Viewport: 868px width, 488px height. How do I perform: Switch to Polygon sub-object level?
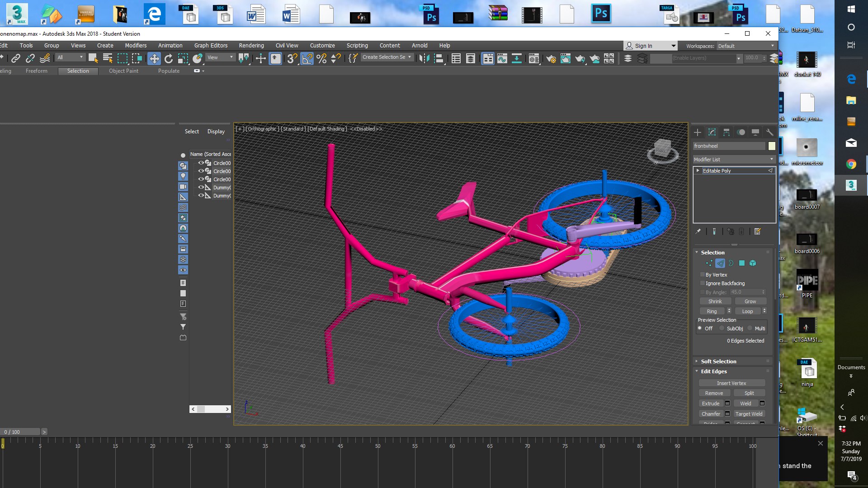[742, 263]
